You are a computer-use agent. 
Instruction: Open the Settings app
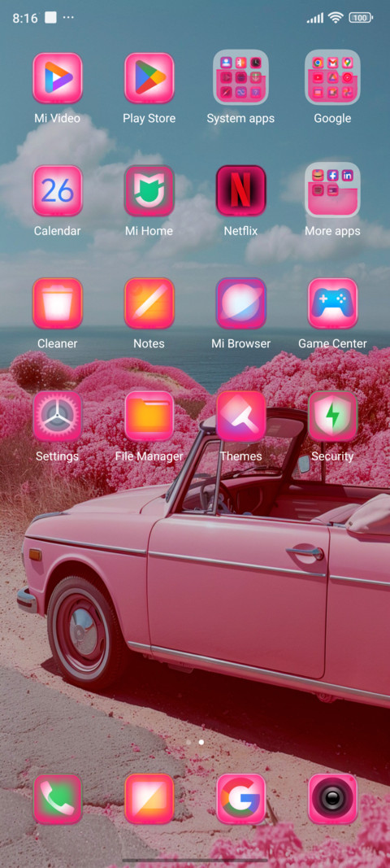58,417
